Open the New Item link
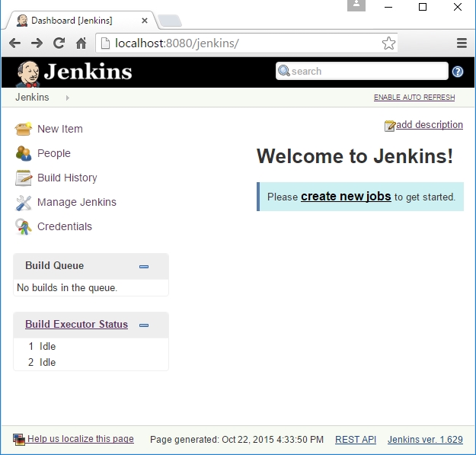 [60, 129]
